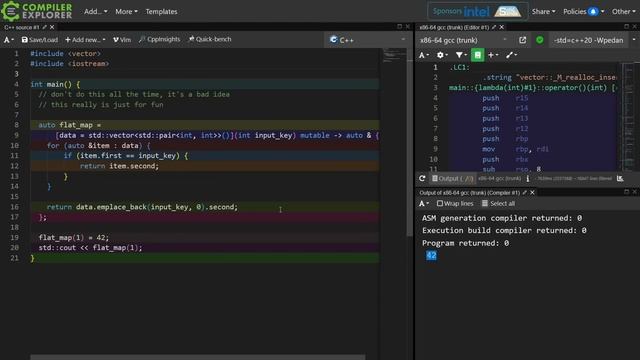This screenshot has height=360, width=640.
Task: Edit the -std=c++20 compiler options field
Action: pos(588,40)
